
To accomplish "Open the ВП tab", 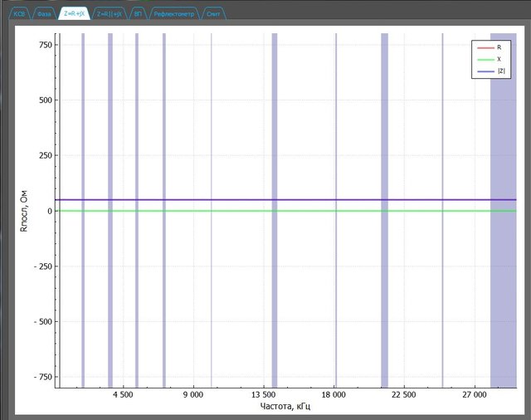I will click(138, 14).
